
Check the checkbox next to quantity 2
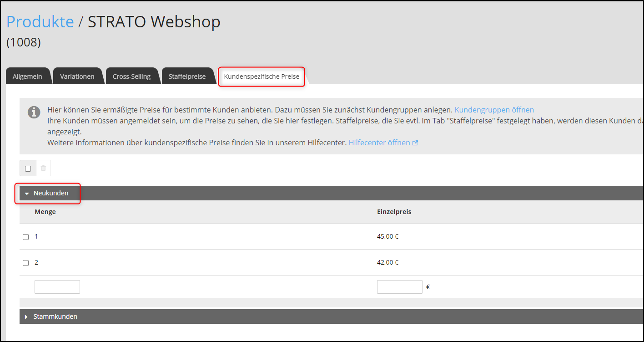pos(25,262)
